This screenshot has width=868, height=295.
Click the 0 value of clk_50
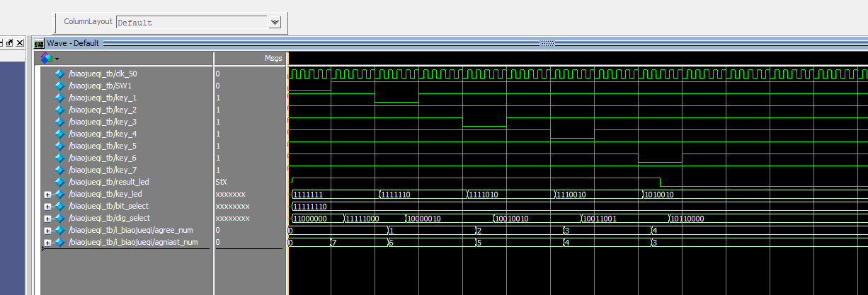pyautogui.click(x=217, y=74)
